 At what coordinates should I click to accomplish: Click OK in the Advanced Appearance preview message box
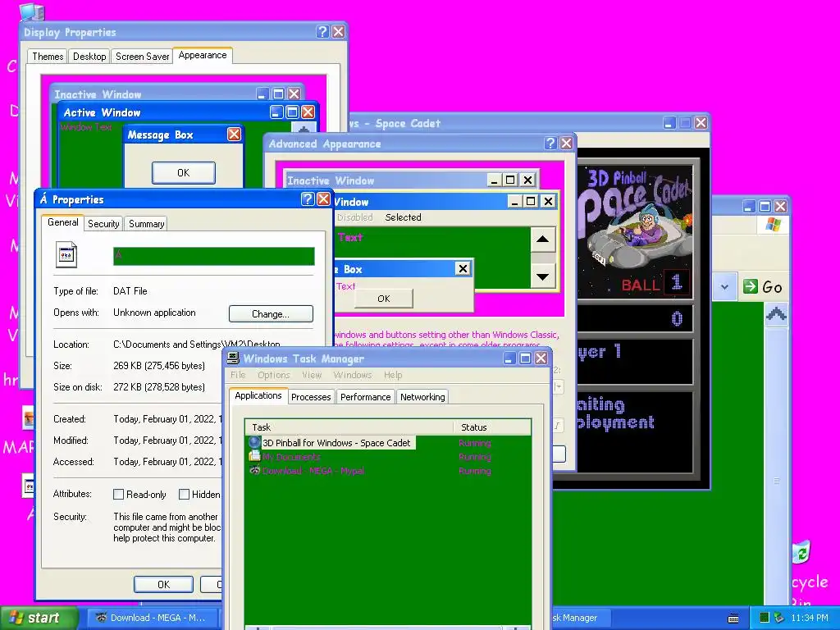pos(384,299)
